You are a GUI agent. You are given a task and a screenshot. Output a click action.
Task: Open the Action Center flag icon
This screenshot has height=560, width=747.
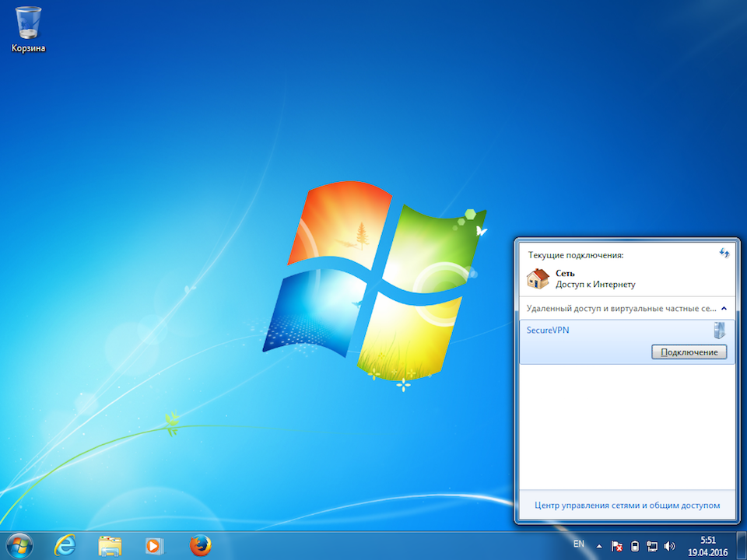pyautogui.click(x=617, y=546)
